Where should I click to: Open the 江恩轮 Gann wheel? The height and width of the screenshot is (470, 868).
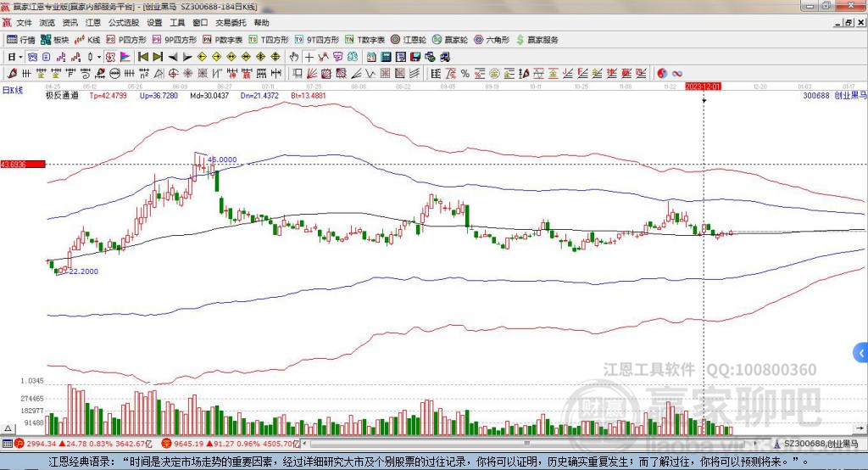click(409, 40)
